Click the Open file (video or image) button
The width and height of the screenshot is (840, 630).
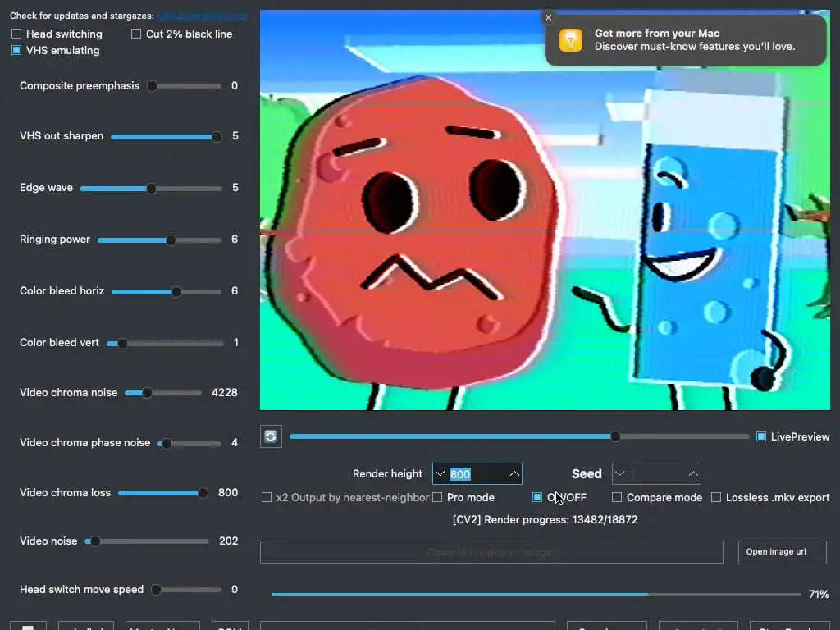pyautogui.click(x=492, y=552)
